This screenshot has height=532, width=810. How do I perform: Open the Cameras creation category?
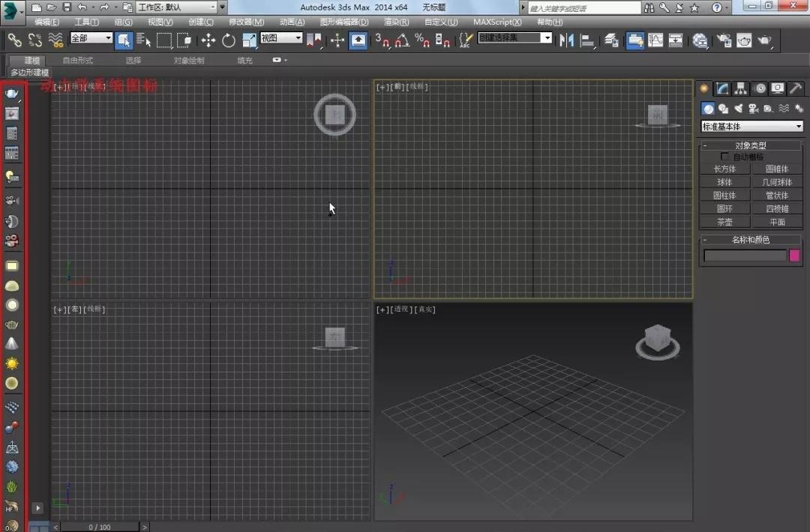[x=752, y=109]
